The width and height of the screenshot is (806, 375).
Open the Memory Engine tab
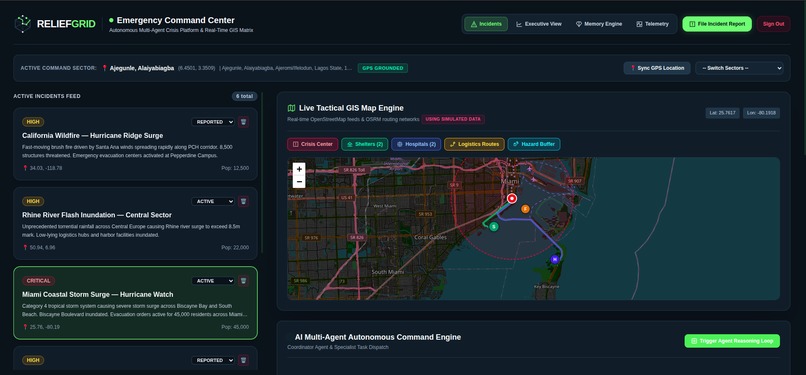(598, 24)
